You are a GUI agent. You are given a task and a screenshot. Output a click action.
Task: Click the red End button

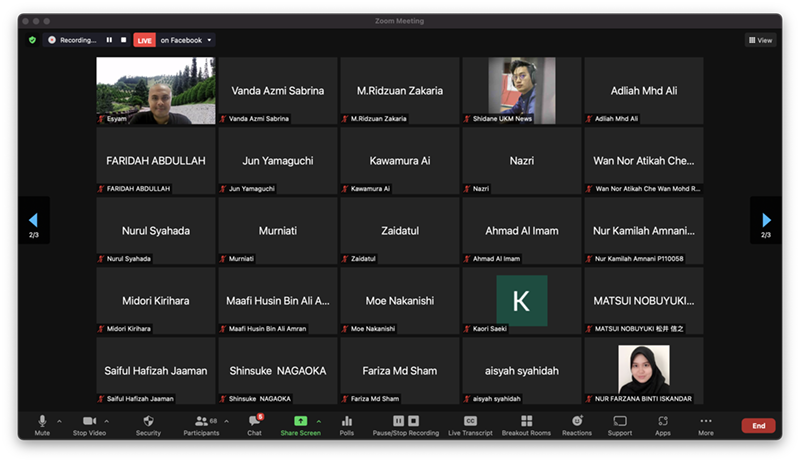point(758,425)
